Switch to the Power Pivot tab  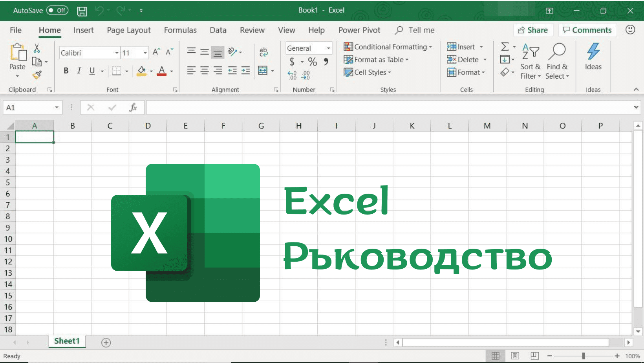[359, 30]
